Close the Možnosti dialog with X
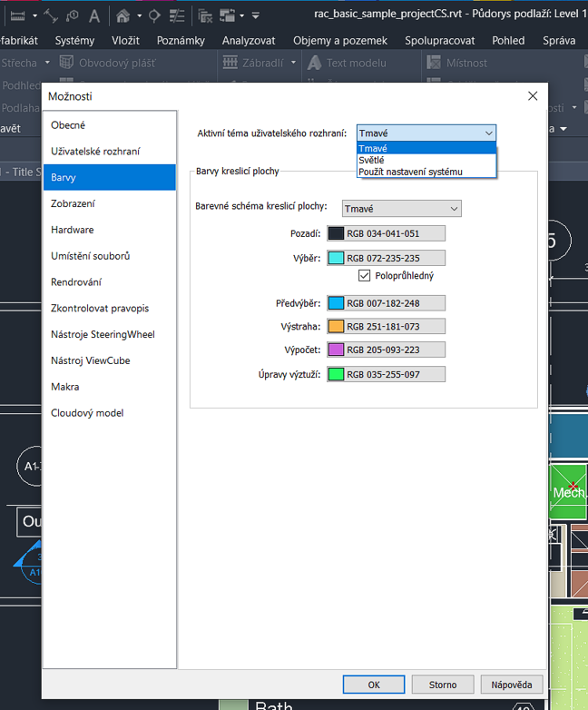588x710 pixels. click(533, 96)
